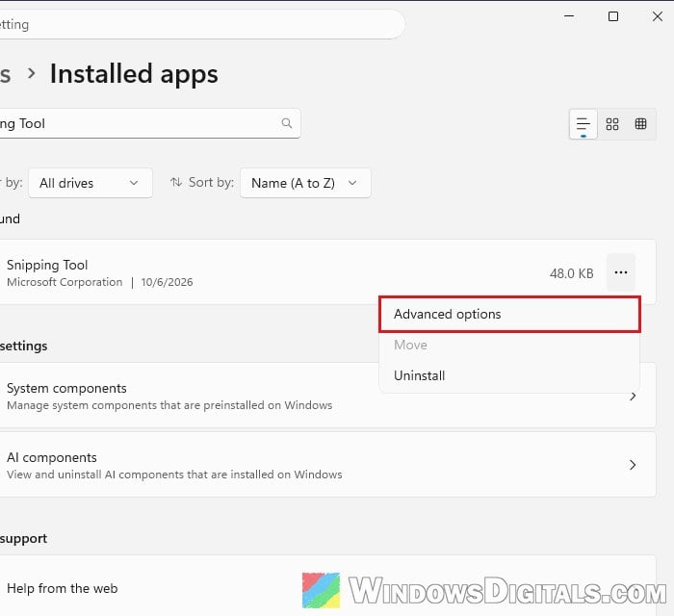The height and width of the screenshot is (616, 674).
Task: Open the AI components settings row
Action: [328, 465]
